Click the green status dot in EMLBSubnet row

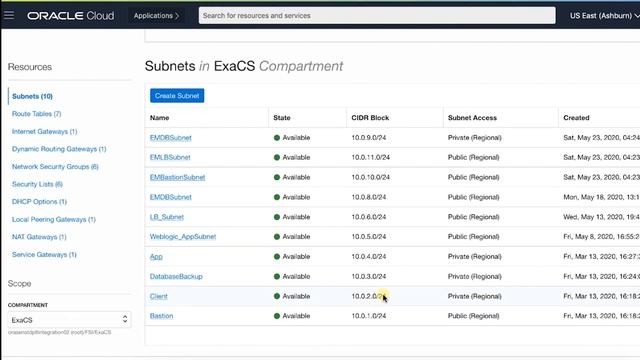(x=277, y=158)
